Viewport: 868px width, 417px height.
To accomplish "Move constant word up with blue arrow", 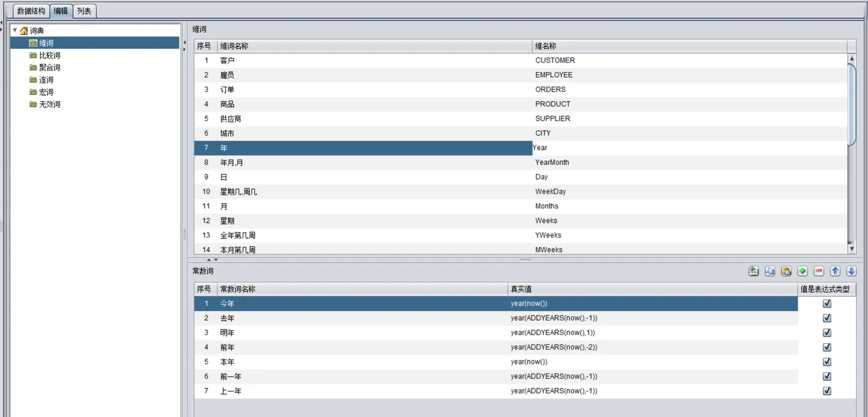I will 835,271.
